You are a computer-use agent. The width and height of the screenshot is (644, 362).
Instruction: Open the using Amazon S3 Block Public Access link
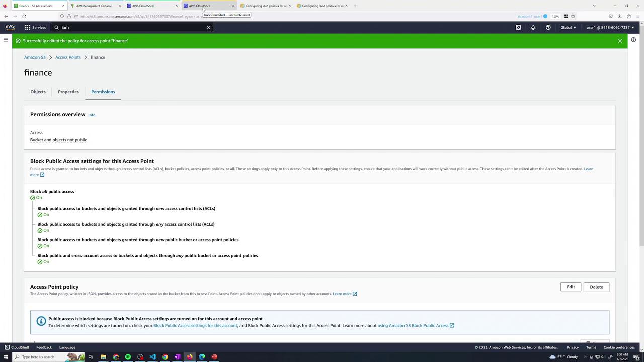(x=416, y=325)
